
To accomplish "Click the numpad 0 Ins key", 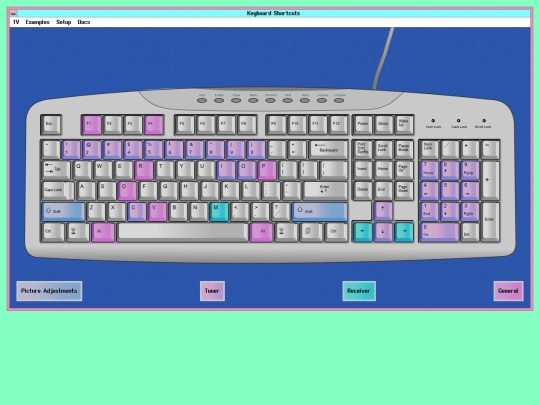I will [x=439, y=232].
